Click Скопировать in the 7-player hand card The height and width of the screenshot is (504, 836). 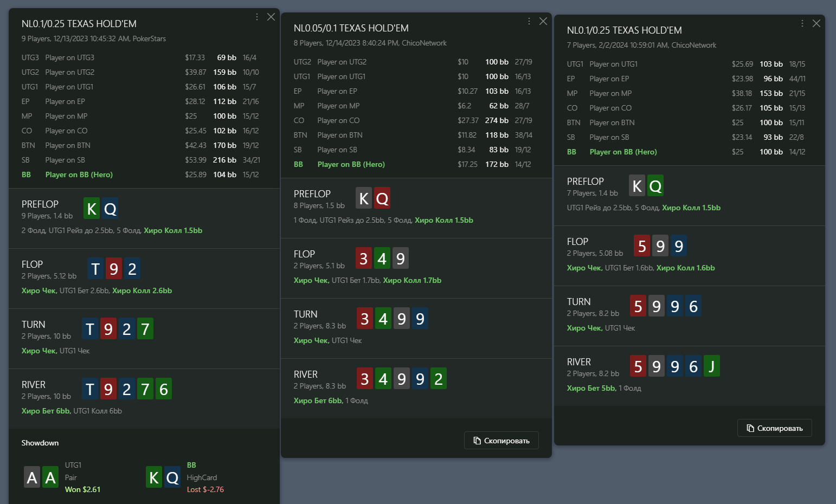775,428
